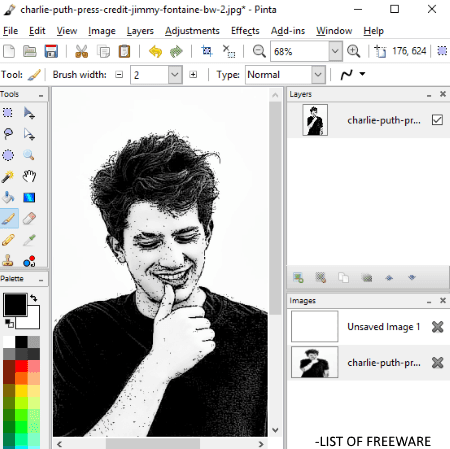
Task: Choose the Eraser tool
Action: tap(29, 219)
